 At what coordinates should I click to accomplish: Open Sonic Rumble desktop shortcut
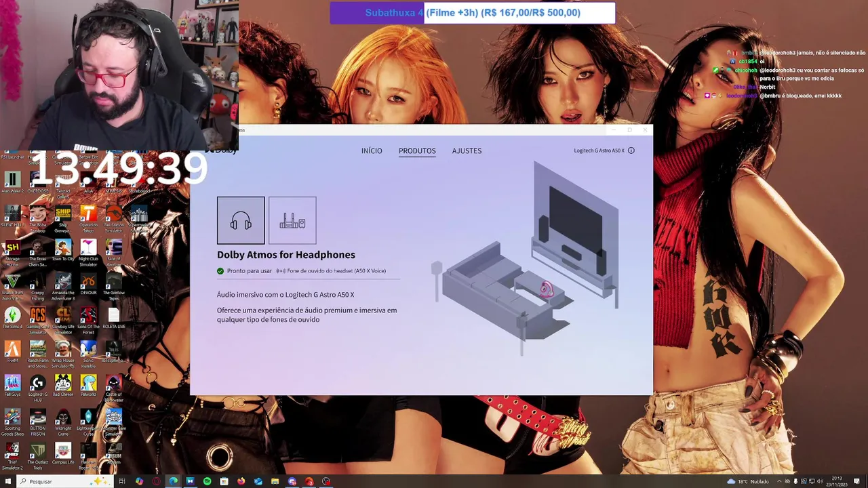point(88,355)
